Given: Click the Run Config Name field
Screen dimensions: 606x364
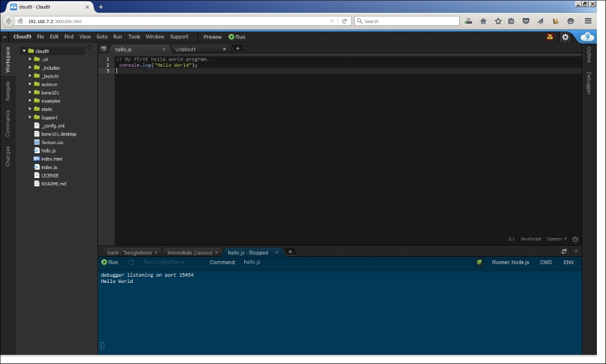Looking at the screenshot, I should pos(164,262).
